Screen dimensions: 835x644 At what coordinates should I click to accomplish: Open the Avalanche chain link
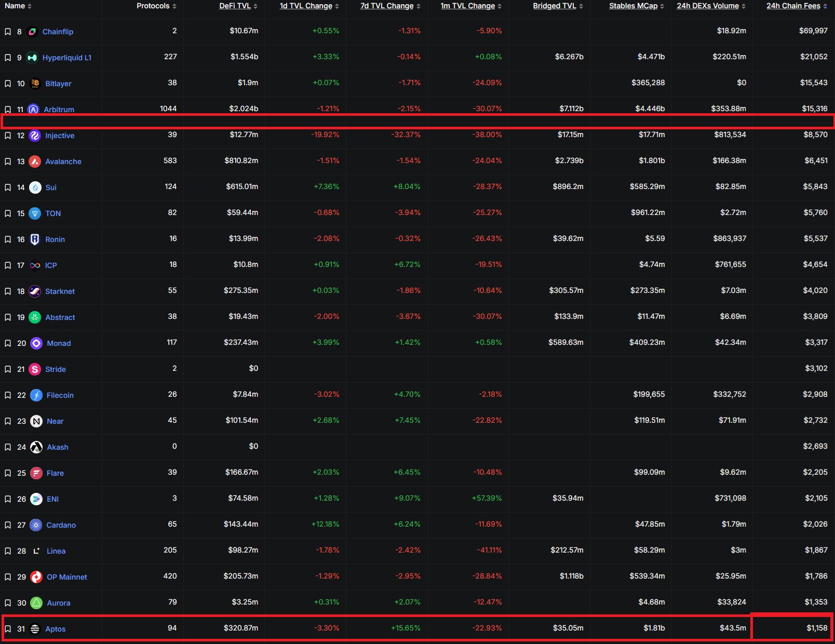coord(63,162)
